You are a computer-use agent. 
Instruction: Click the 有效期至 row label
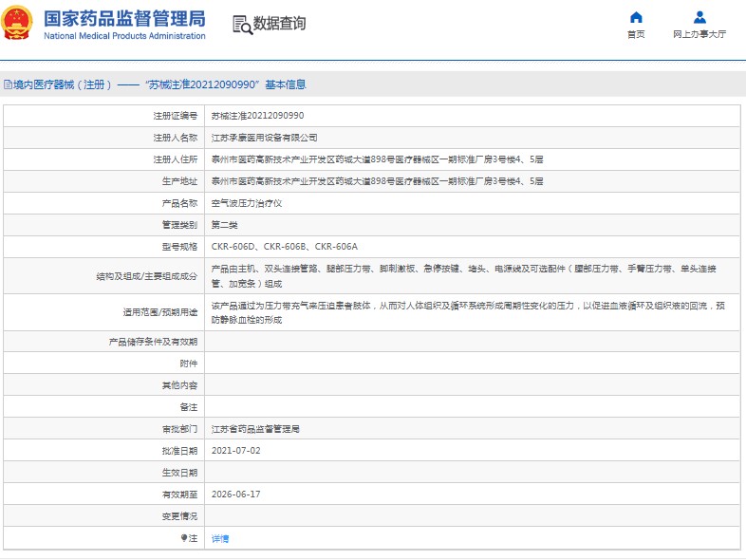coord(179,495)
